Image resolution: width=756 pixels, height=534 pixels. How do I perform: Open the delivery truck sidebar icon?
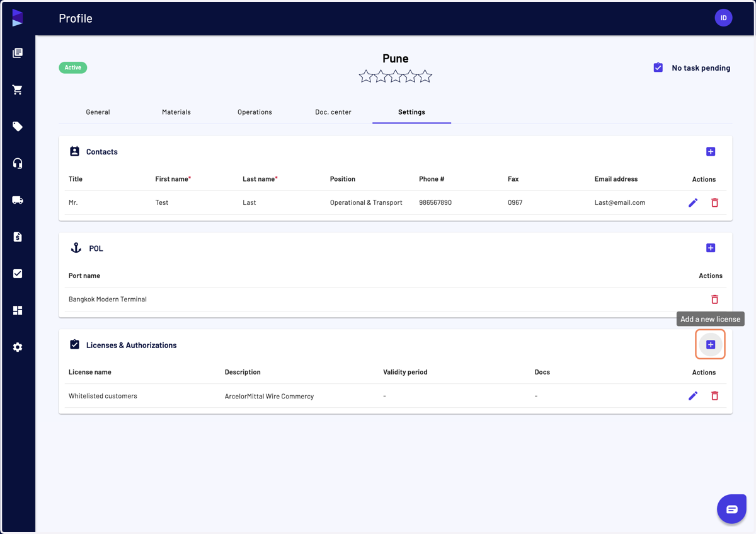[x=18, y=200]
